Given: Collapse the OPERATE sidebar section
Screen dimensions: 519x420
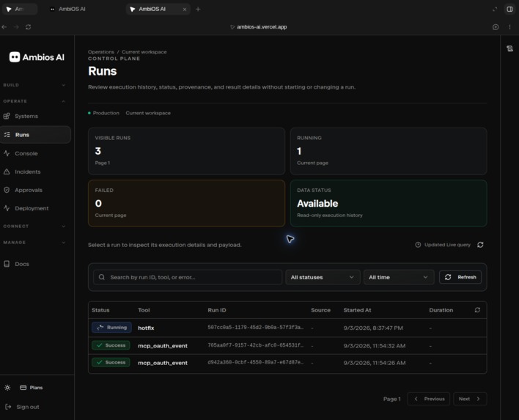Looking at the screenshot, I should click(34, 101).
